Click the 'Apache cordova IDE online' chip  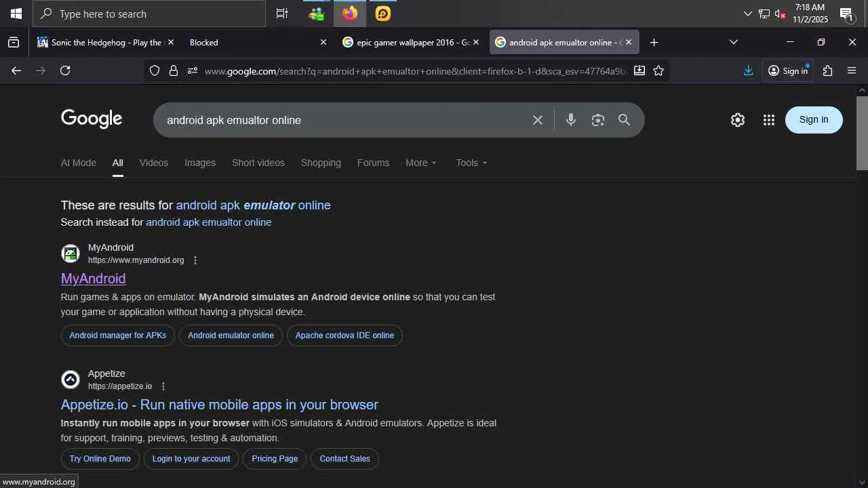344,335
